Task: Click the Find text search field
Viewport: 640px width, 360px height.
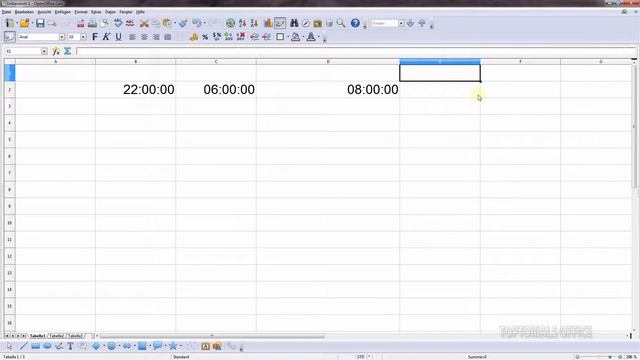Action: (x=384, y=23)
